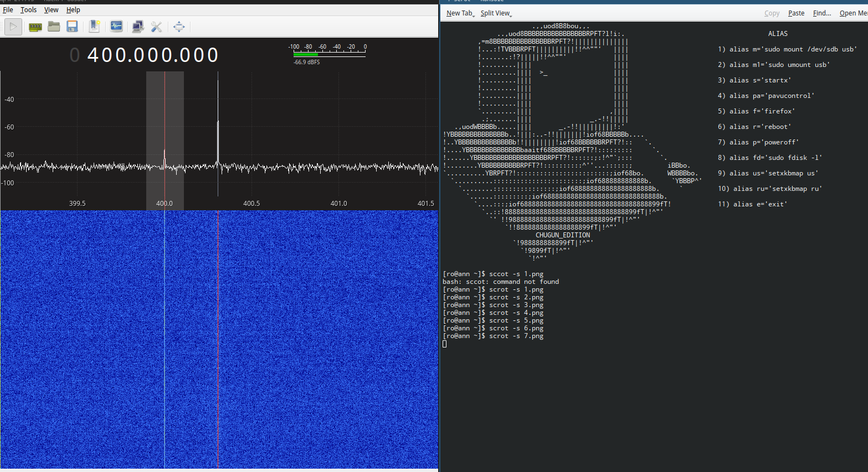This screenshot has width=868, height=472.
Task: Expand the Split View dropdown
Action: pyautogui.click(x=496, y=13)
